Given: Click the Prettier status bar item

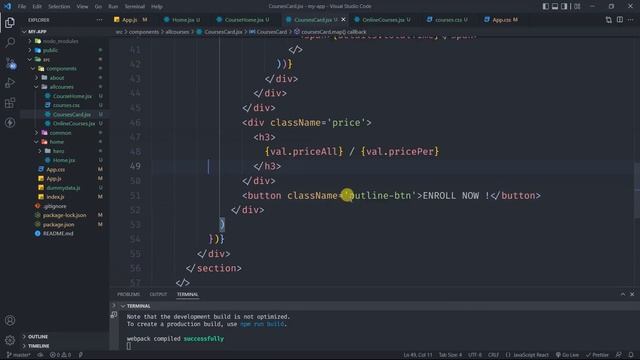Looking at the screenshot, I should click(597, 355).
